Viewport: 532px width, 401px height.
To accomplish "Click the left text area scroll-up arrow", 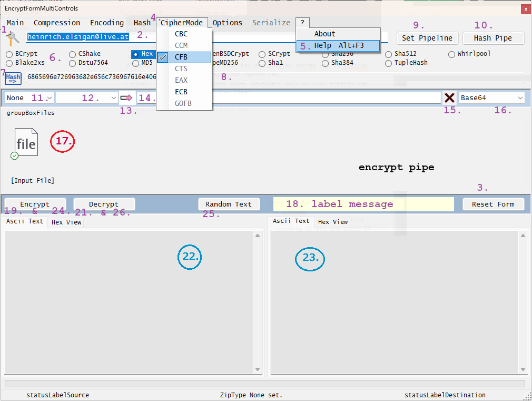I will 258,236.
